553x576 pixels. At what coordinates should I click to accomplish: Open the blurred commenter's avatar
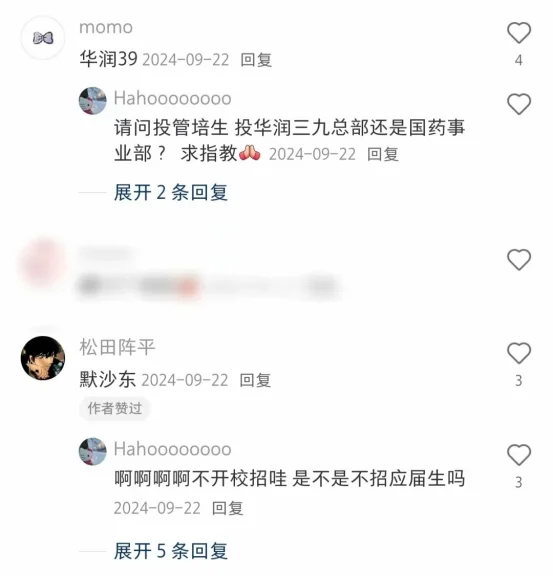click(43, 263)
